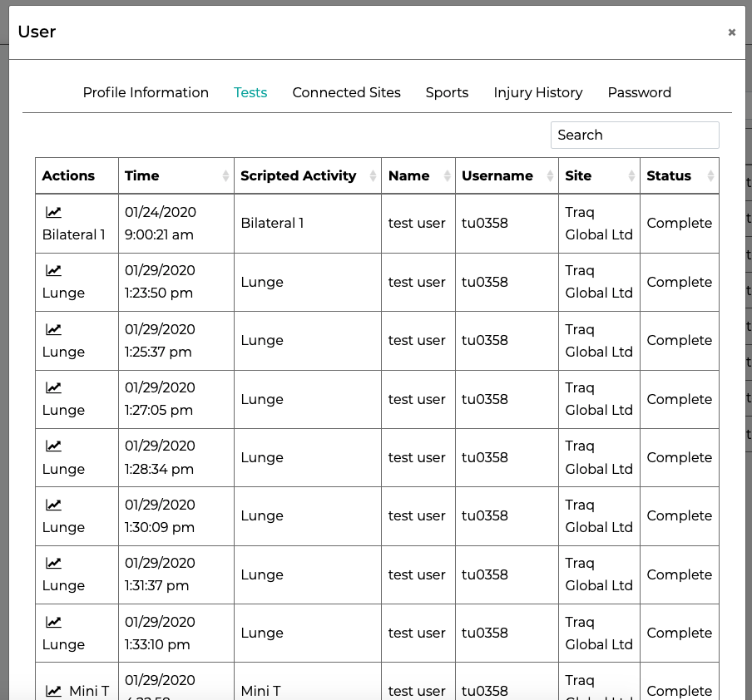The image size is (752, 700).
Task: Open the Injury History tab
Action: [538, 92]
